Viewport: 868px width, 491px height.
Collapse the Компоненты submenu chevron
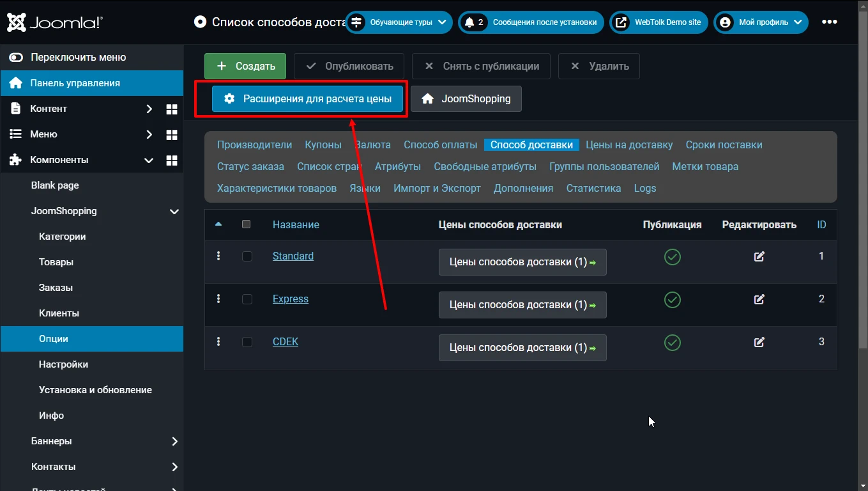(149, 160)
